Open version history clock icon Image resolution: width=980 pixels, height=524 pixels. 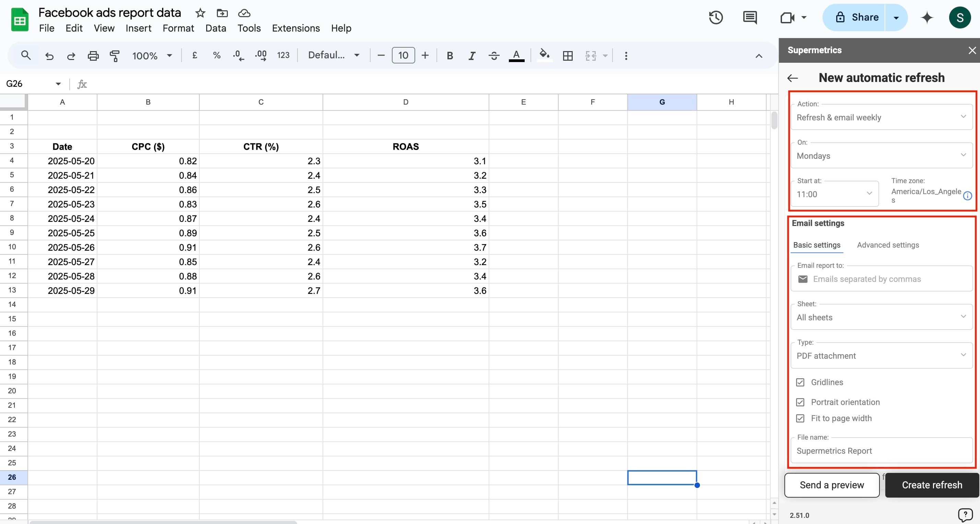[715, 17]
